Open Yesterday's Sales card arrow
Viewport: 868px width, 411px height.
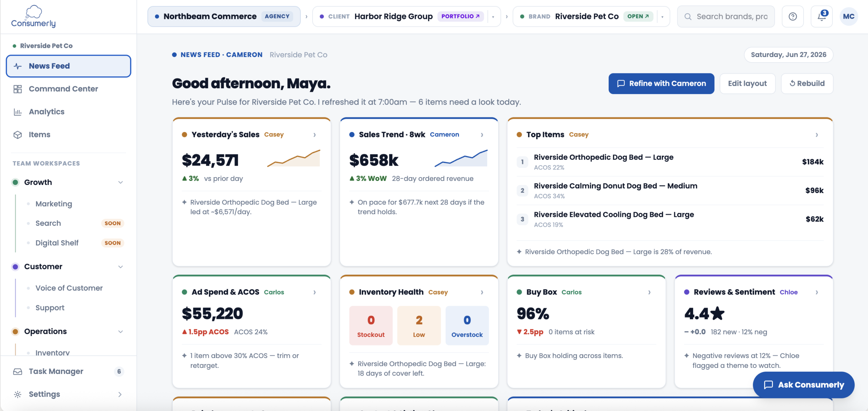(x=315, y=135)
